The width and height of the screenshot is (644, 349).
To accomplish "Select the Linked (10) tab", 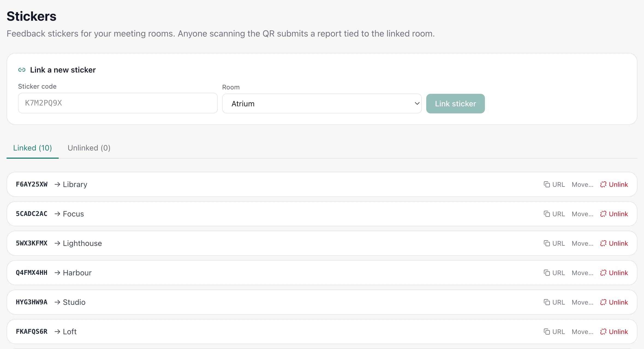I will (32, 148).
